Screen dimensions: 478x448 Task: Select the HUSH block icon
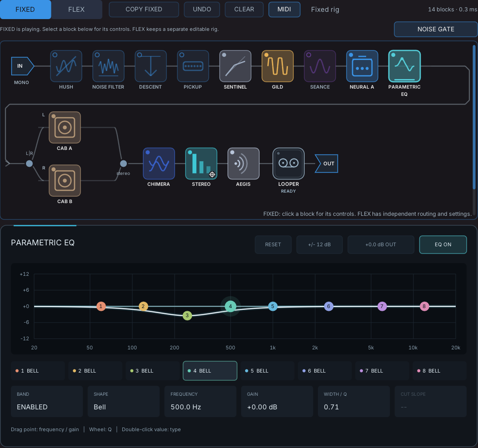[66, 66]
